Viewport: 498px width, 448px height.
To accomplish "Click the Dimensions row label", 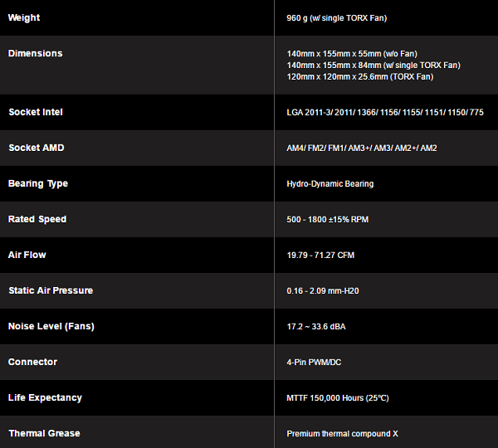I will tap(35, 53).
